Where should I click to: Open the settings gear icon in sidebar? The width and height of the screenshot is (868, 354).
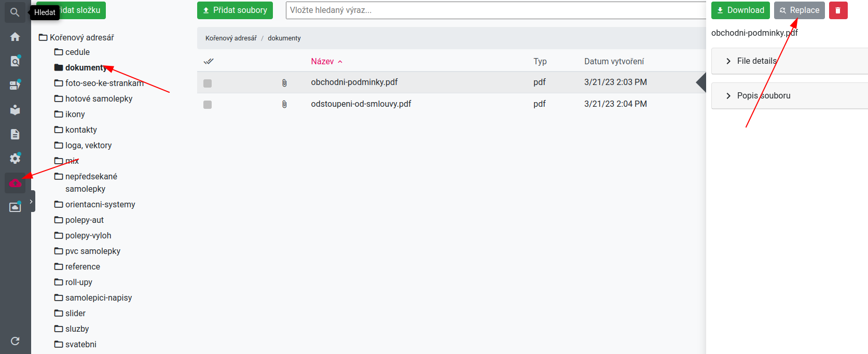coord(15,158)
